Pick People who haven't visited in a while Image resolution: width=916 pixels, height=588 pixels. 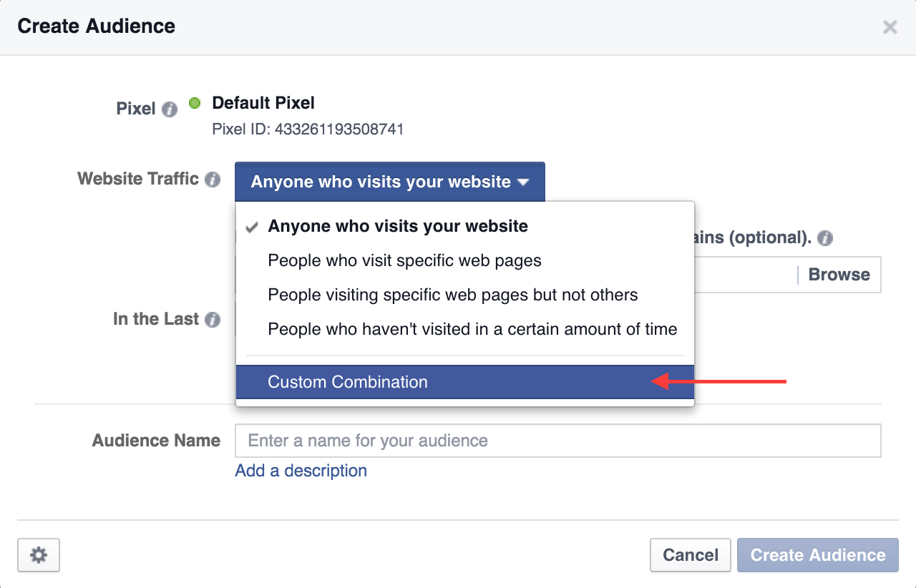(472, 330)
